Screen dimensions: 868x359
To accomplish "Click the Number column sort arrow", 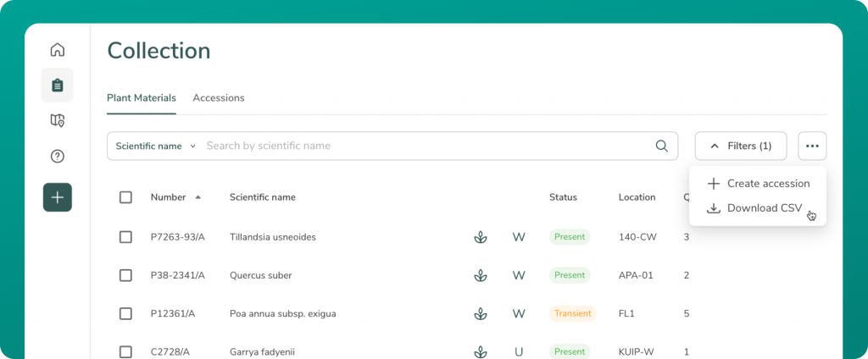I will pos(198,197).
